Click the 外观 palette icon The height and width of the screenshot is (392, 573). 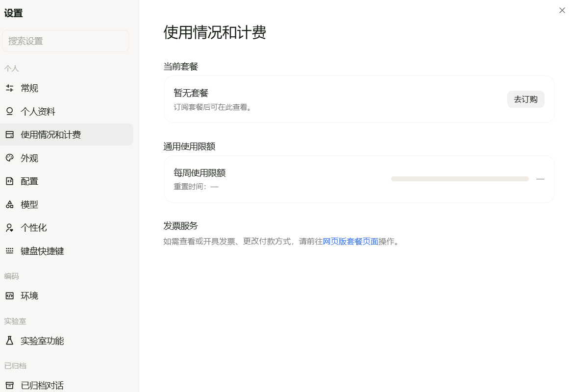[10, 158]
